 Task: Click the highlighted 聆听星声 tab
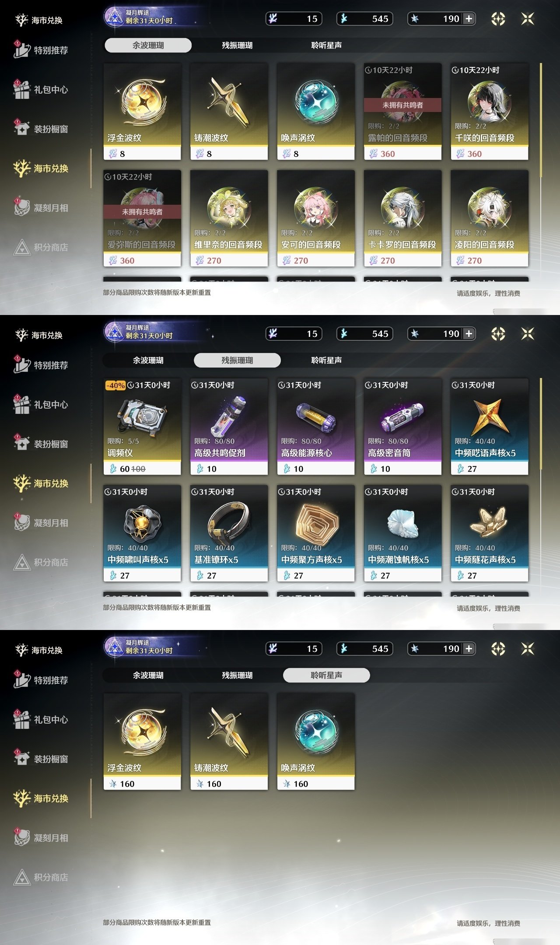(x=326, y=675)
